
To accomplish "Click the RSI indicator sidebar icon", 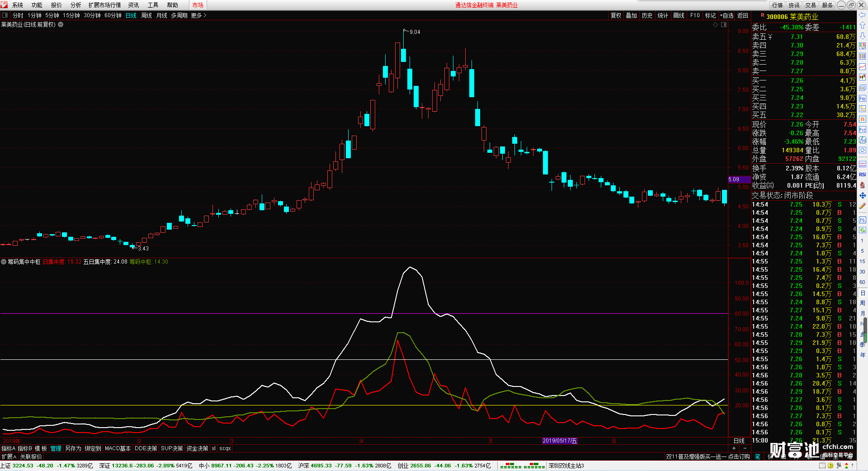I will point(863,174).
